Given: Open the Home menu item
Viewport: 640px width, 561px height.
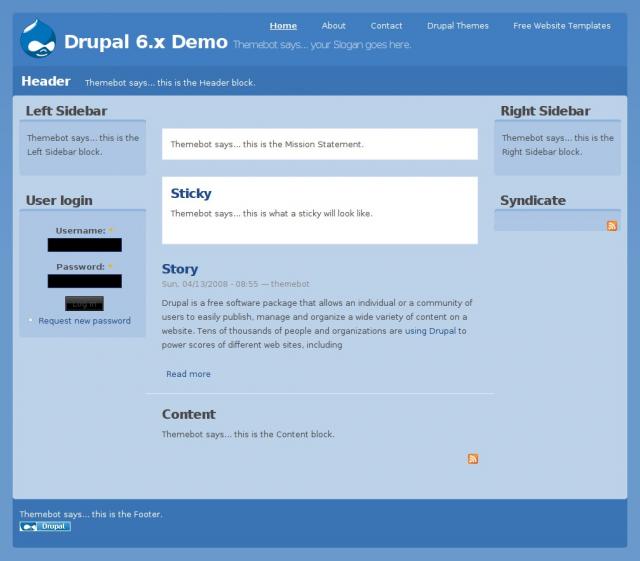Looking at the screenshot, I should (x=283, y=26).
